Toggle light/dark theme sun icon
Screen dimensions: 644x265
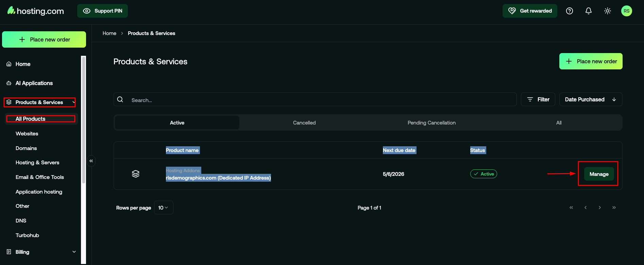click(607, 11)
